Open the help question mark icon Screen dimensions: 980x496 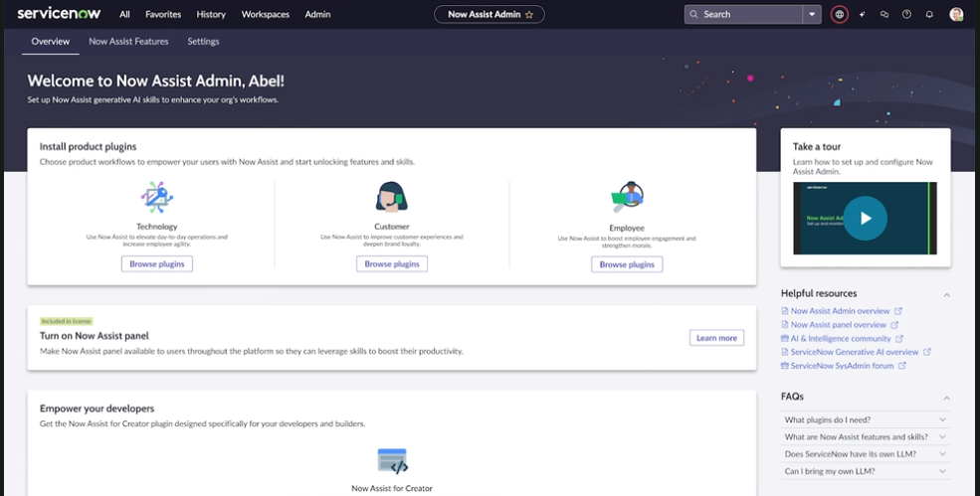click(907, 14)
